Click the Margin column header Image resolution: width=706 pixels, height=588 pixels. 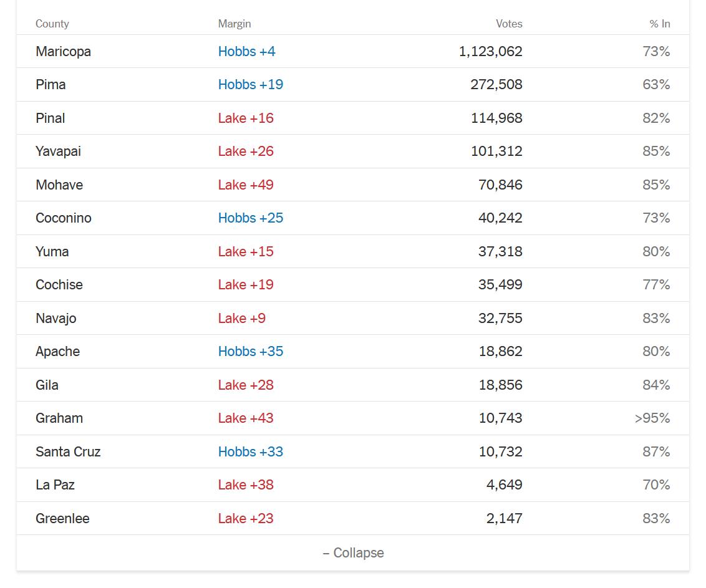(x=235, y=24)
